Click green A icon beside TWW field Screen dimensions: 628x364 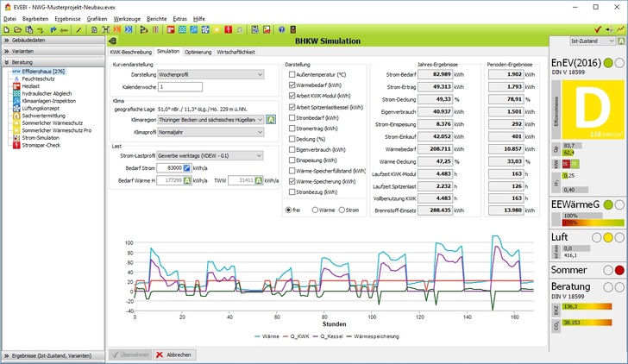coord(258,180)
